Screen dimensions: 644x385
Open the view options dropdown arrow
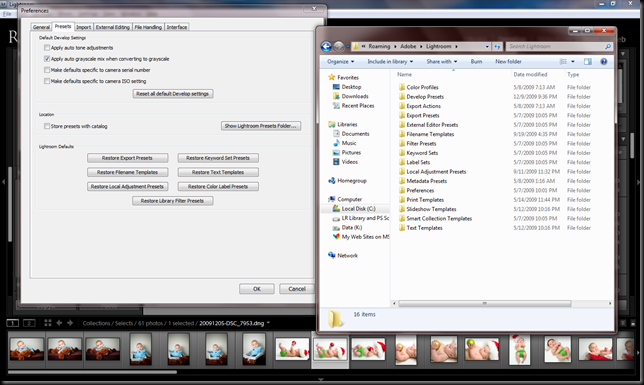(x=573, y=62)
